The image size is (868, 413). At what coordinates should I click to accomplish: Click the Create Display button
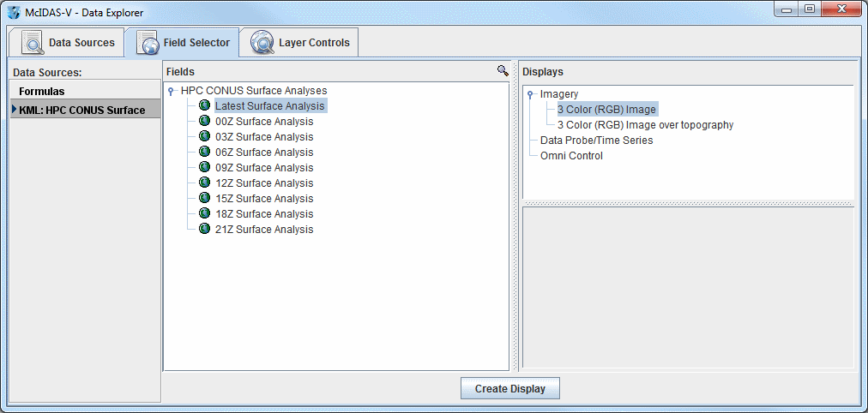[x=510, y=389]
